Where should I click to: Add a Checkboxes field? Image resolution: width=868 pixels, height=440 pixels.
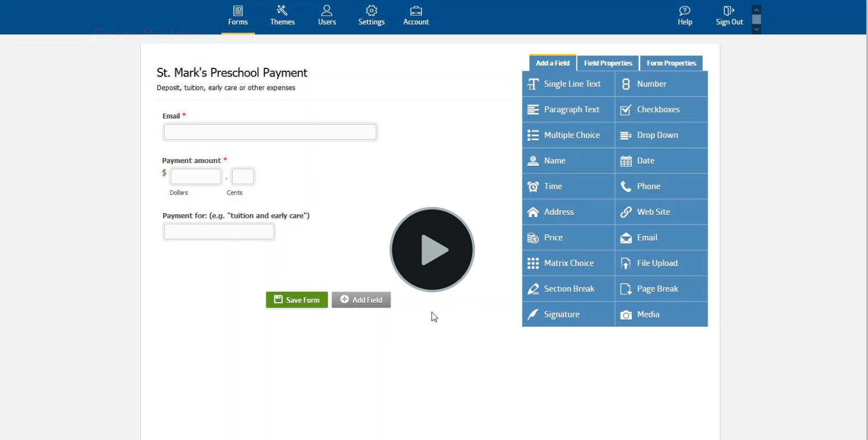click(x=662, y=109)
